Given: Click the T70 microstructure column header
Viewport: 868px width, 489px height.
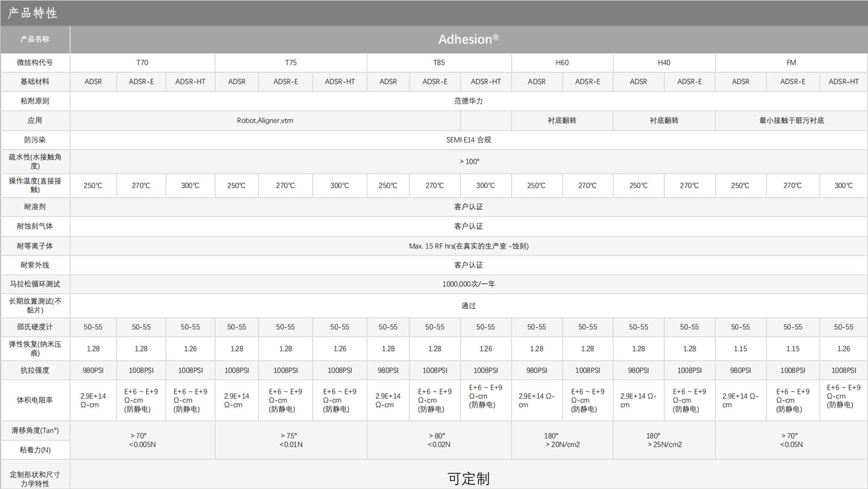Looking at the screenshot, I should [x=142, y=63].
